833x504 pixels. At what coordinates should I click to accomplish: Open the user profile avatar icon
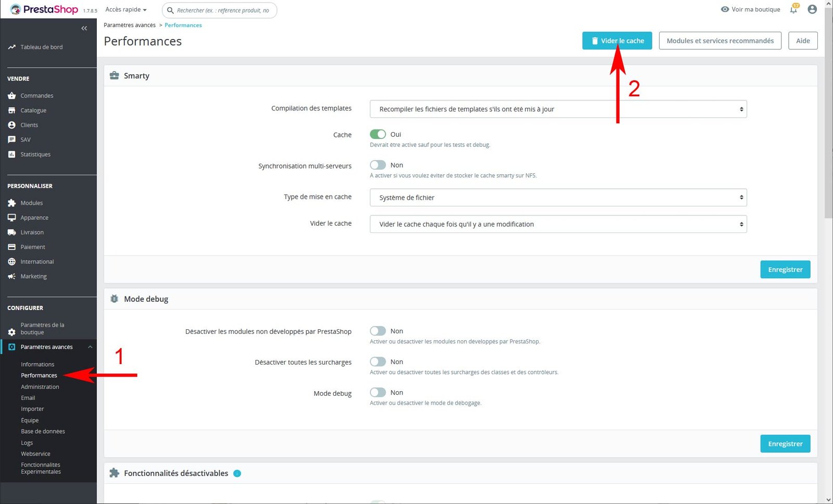pos(812,9)
